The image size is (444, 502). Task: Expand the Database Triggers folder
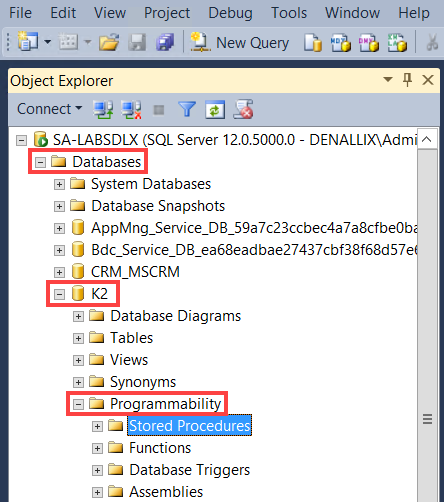click(x=97, y=470)
